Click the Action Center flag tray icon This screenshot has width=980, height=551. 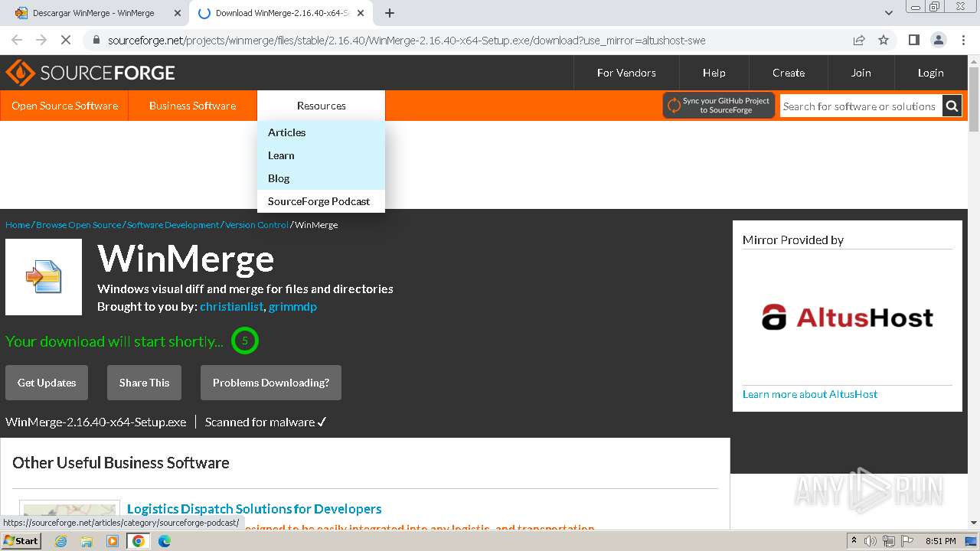[x=906, y=541]
